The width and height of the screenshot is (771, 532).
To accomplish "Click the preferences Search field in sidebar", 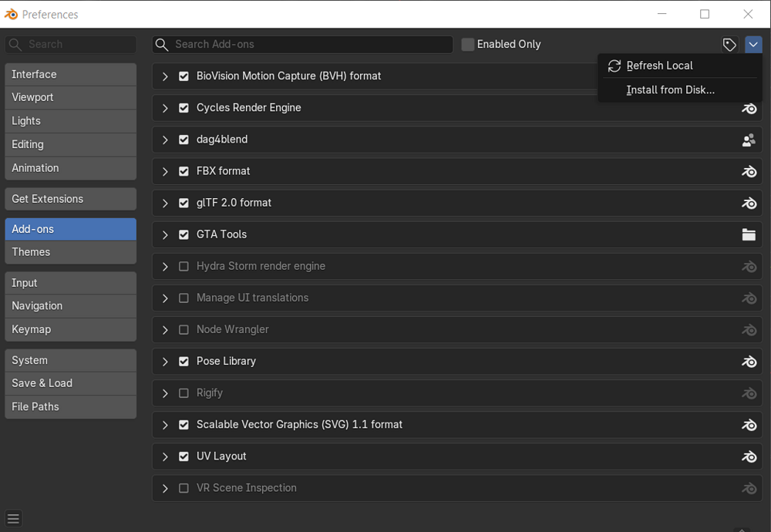I will [70, 44].
